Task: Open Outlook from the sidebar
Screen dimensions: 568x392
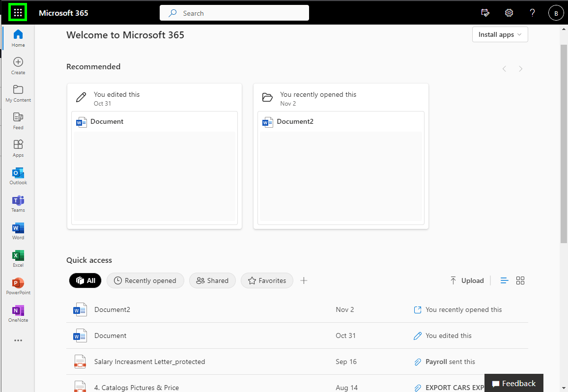Action: (x=18, y=175)
